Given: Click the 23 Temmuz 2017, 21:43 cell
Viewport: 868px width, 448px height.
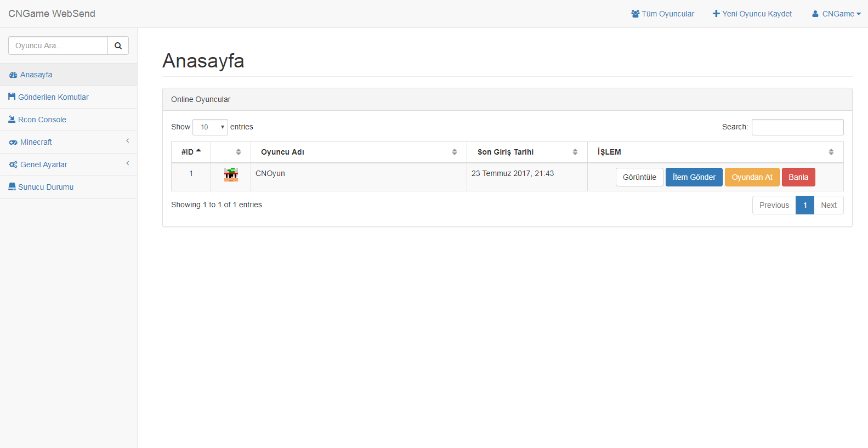Looking at the screenshot, I should [x=527, y=177].
